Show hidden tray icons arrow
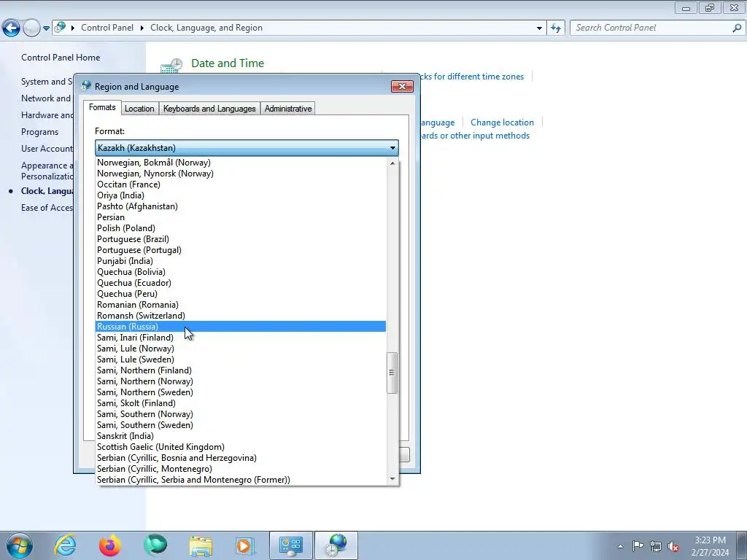Viewport: 747px width, 560px height. (620, 546)
